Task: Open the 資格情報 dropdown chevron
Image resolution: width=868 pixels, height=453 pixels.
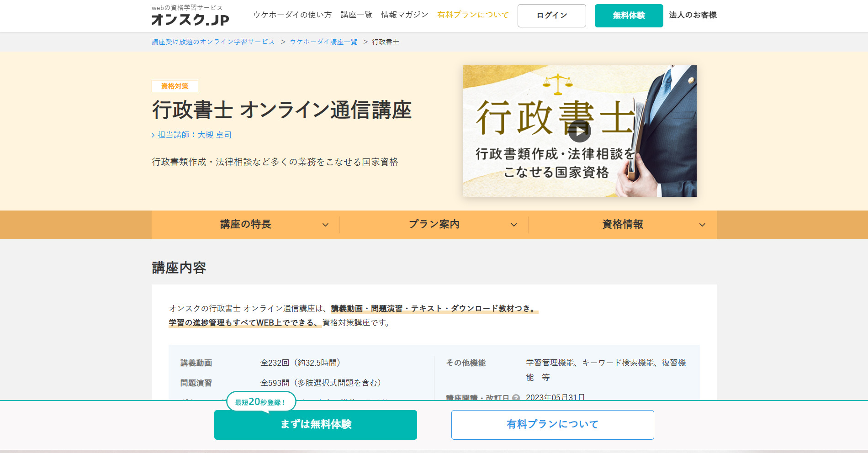Action: [x=702, y=225]
